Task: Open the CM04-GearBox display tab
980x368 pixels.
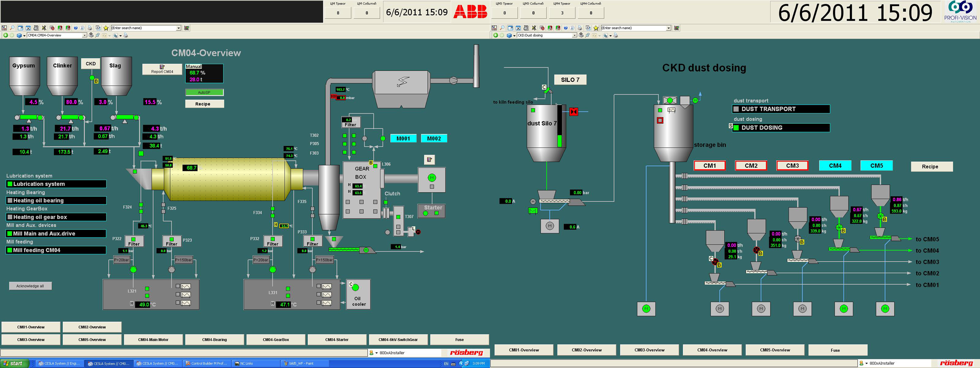Action: pos(276,340)
